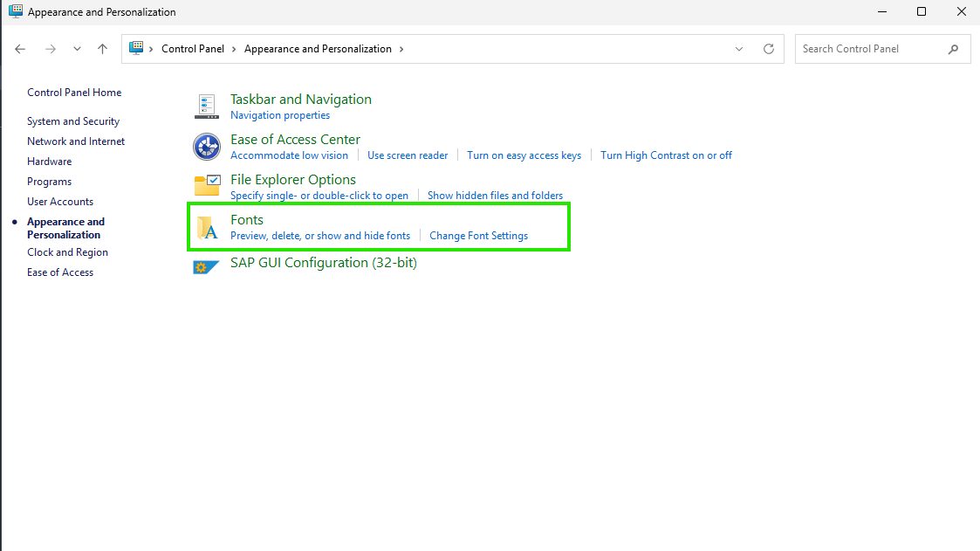Click Accommodate low vision link
The height and width of the screenshot is (551, 980).
point(290,155)
